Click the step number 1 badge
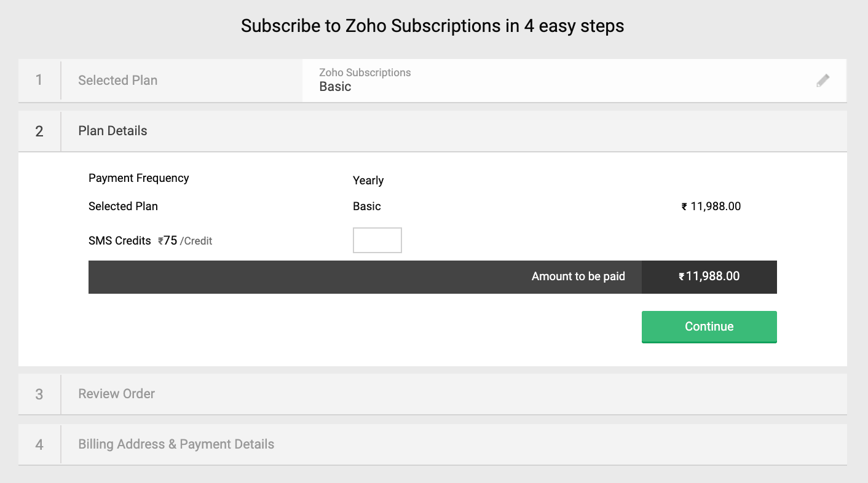 click(x=39, y=80)
